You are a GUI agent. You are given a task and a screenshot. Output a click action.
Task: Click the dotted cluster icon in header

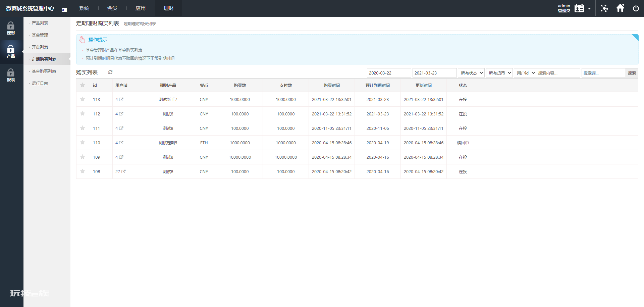604,8
